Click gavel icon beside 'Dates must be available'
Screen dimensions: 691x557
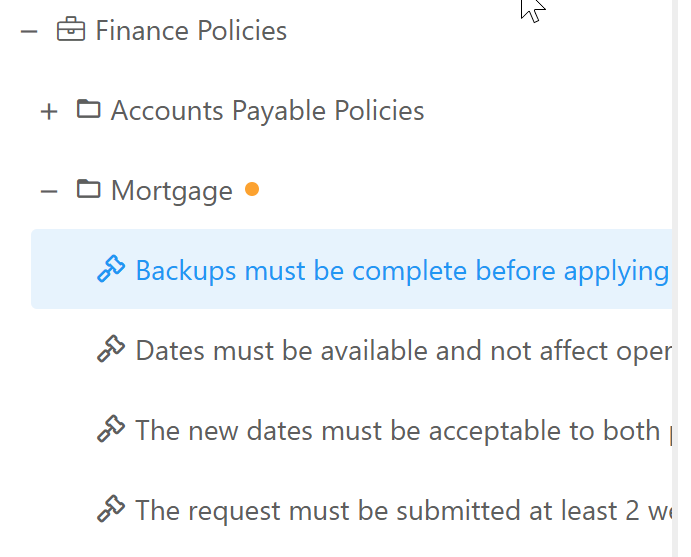110,349
